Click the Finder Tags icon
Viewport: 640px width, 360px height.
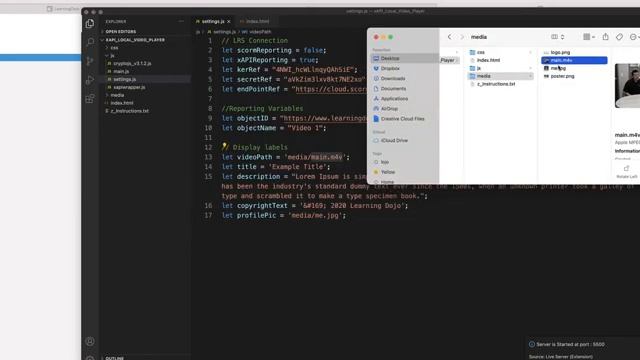(619, 37)
